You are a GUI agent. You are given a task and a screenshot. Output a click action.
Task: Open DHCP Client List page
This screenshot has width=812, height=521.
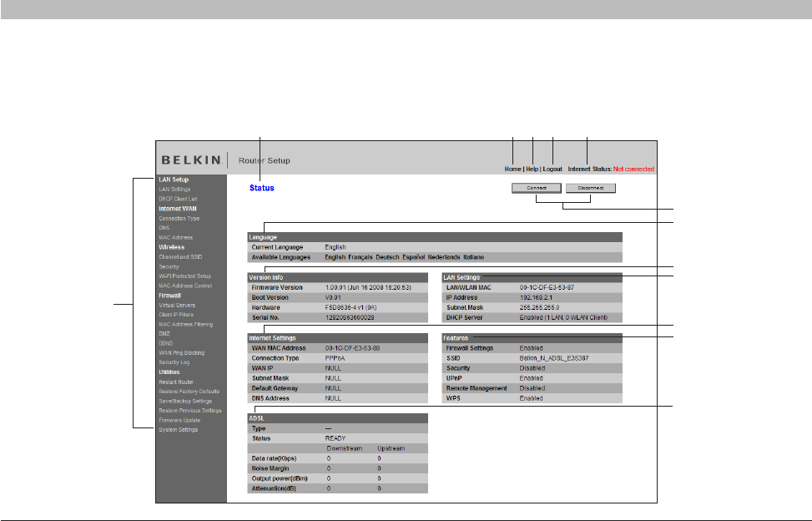[178, 199]
